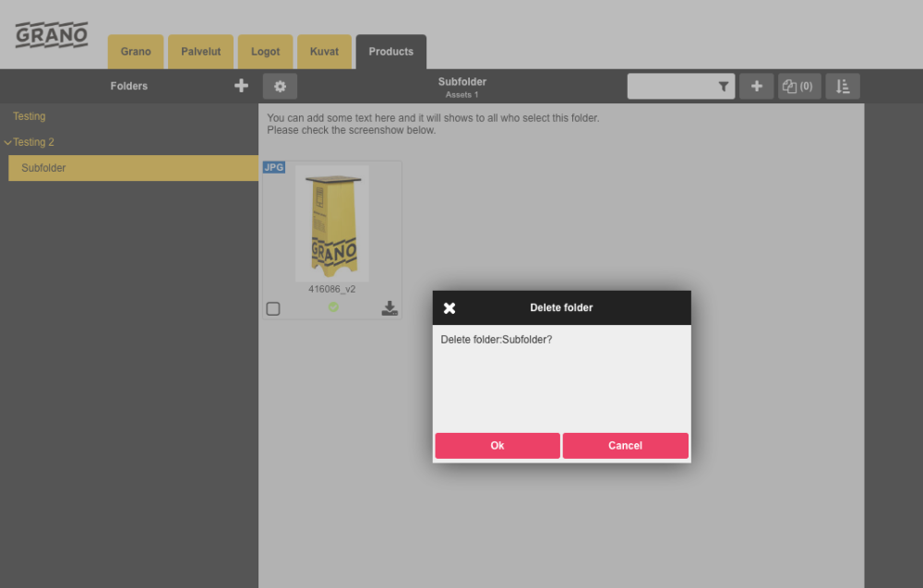Open folder settings gear icon
The width and height of the screenshot is (923, 588).
click(280, 87)
